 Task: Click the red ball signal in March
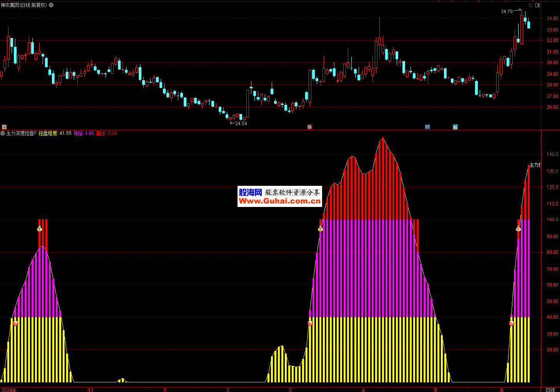coord(310,323)
